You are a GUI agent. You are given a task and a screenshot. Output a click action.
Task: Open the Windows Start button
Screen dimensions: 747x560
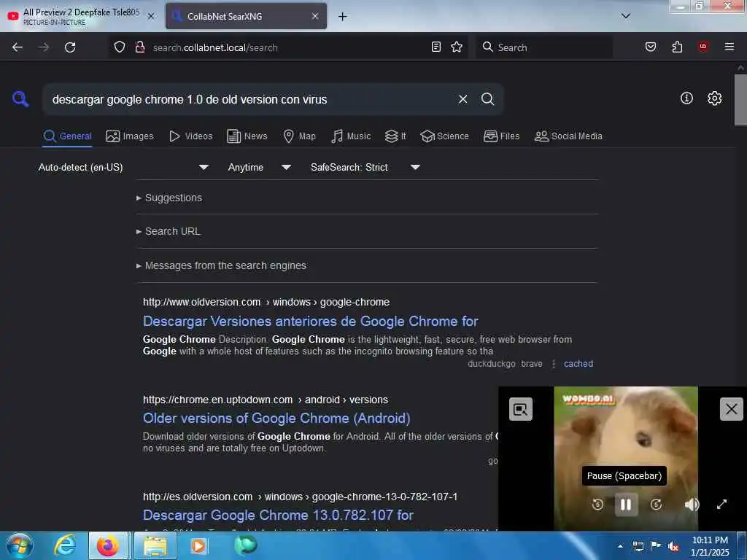pos(20,545)
